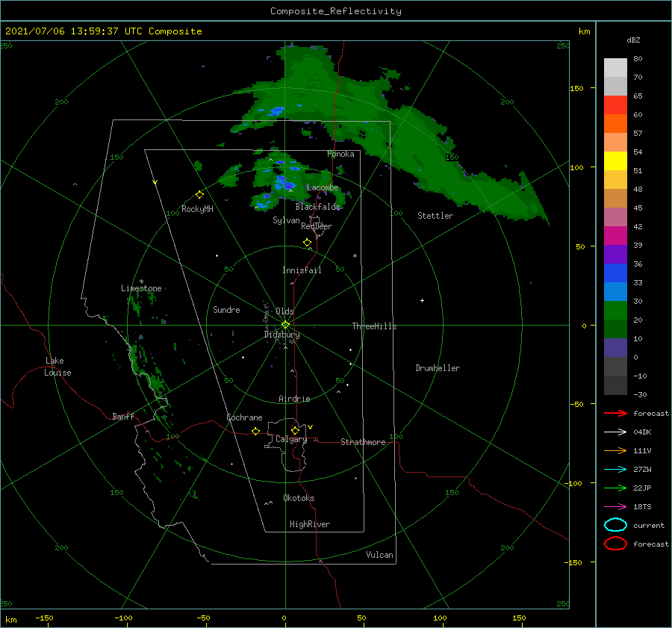Click the Cochrane town label
The height and width of the screenshot is (628, 672).
(244, 417)
